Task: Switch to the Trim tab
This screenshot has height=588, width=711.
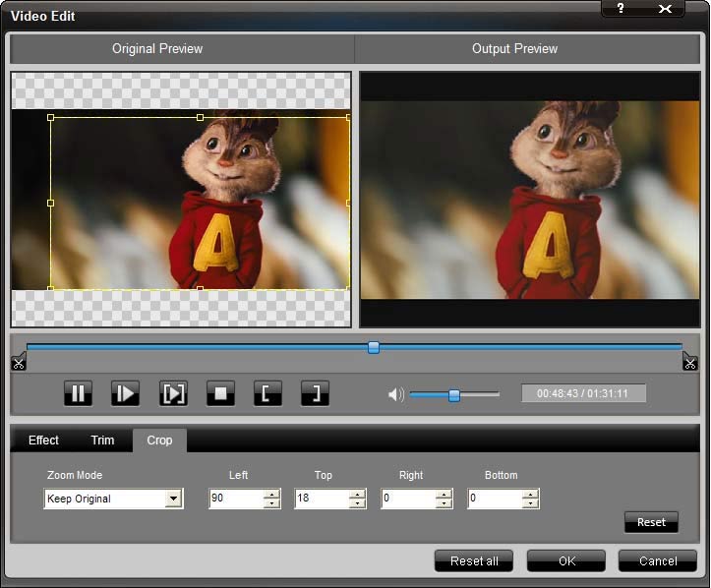Action: pyautogui.click(x=102, y=441)
